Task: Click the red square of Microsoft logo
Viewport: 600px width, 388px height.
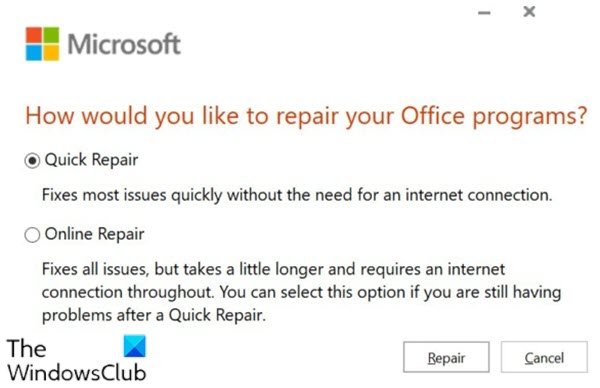Action: [33, 35]
